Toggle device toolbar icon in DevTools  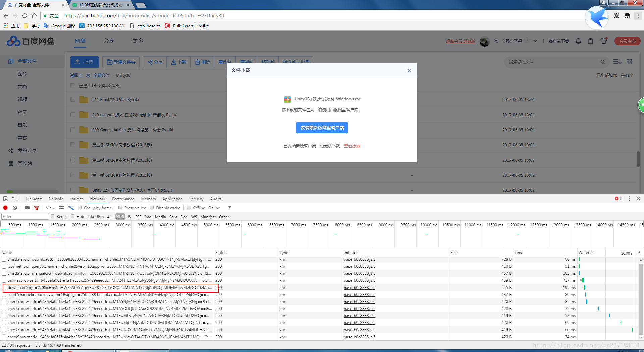coord(14,199)
